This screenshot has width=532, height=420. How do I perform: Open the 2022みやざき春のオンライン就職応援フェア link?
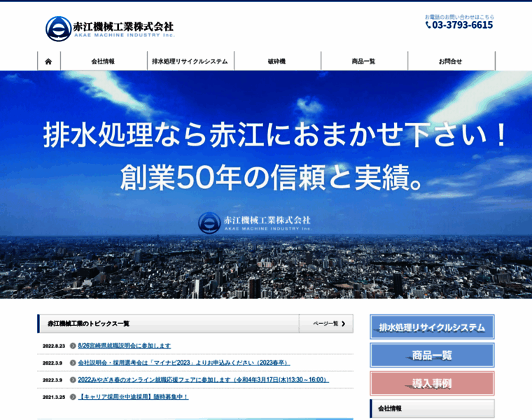204,379
